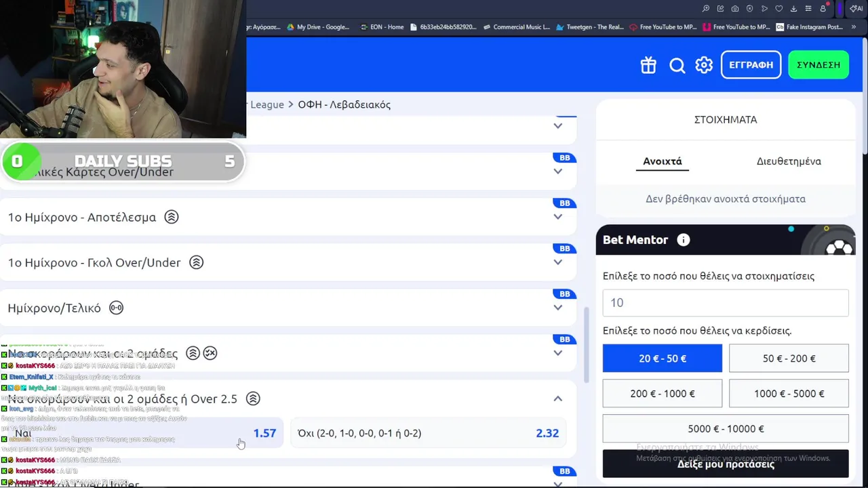The height and width of the screenshot is (488, 868).
Task: Click browser zoom magnifier toolbar icon
Action: (706, 9)
